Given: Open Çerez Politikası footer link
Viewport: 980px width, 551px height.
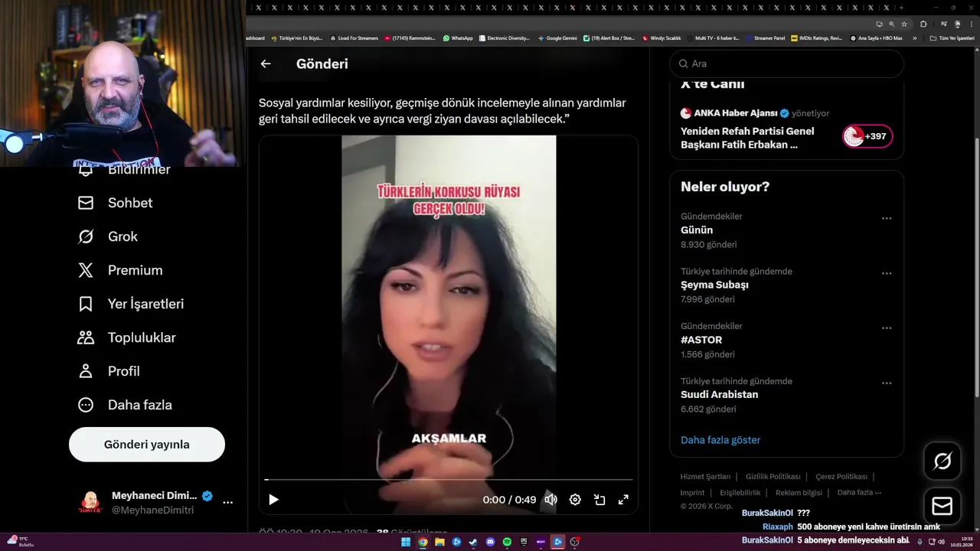Looking at the screenshot, I should pos(841,477).
